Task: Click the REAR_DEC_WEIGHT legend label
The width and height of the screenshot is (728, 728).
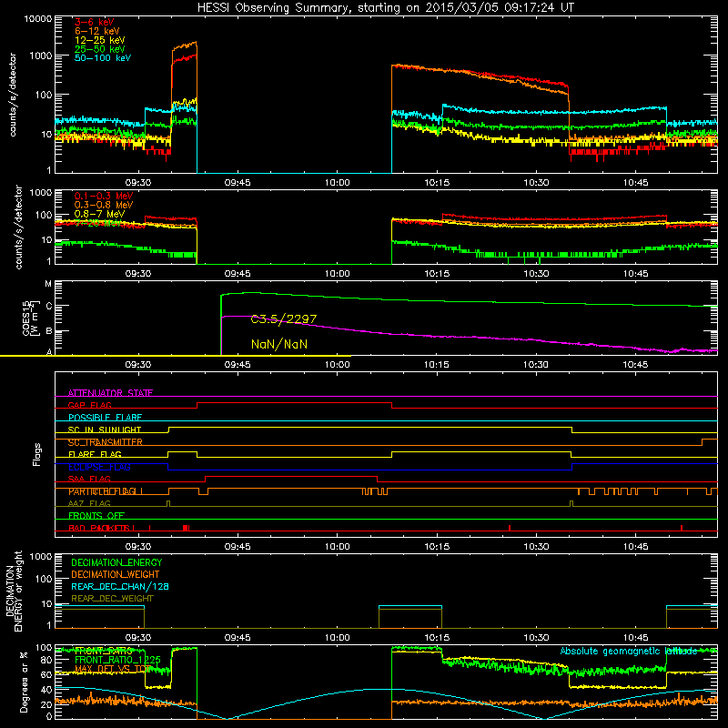Action: 112,599
